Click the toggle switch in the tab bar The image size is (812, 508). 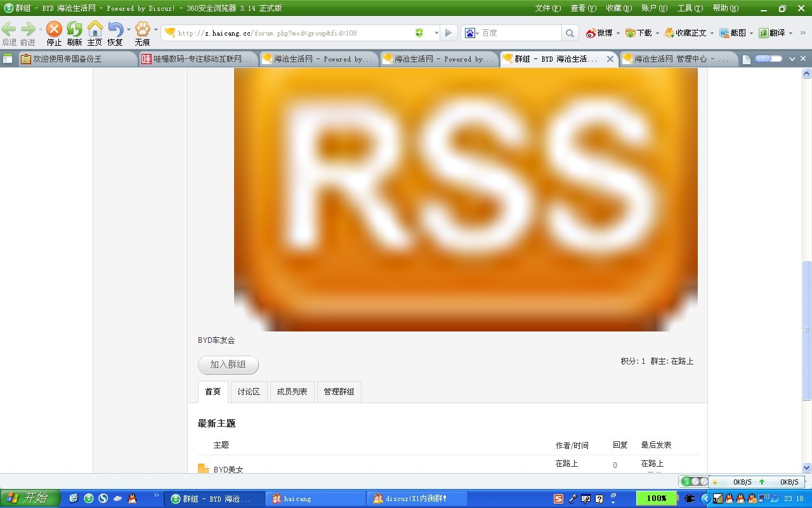[768, 58]
